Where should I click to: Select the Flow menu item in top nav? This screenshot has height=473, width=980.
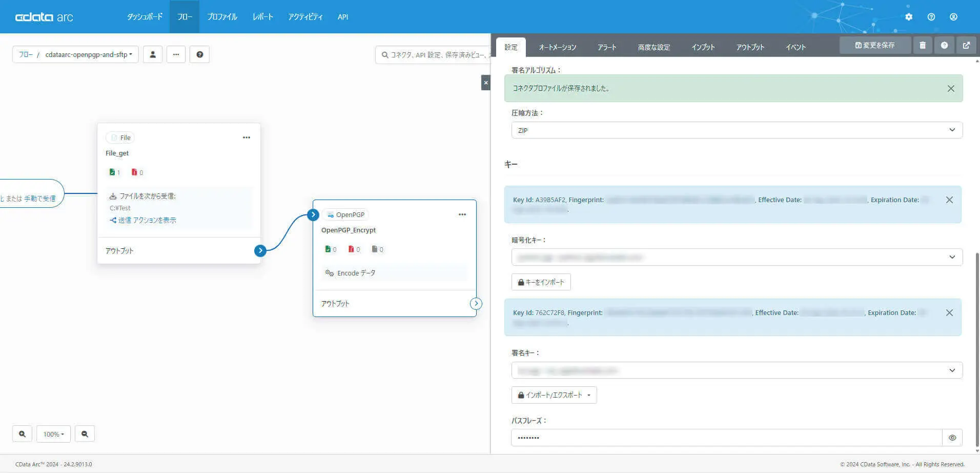185,17
